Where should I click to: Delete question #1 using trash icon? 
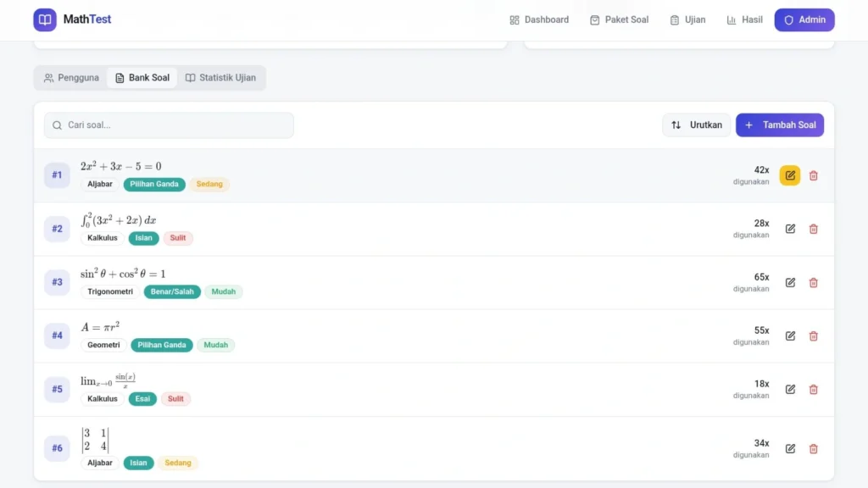pyautogui.click(x=813, y=175)
